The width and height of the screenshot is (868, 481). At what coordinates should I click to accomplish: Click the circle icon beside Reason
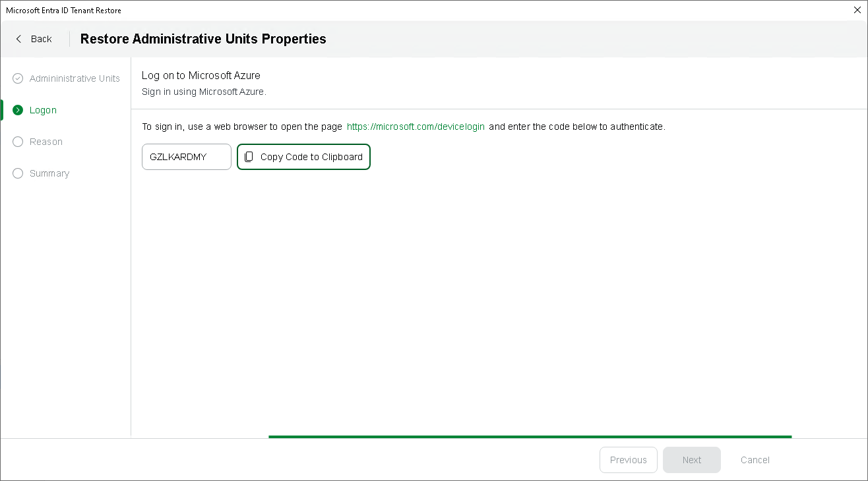(x=18, y=142)
